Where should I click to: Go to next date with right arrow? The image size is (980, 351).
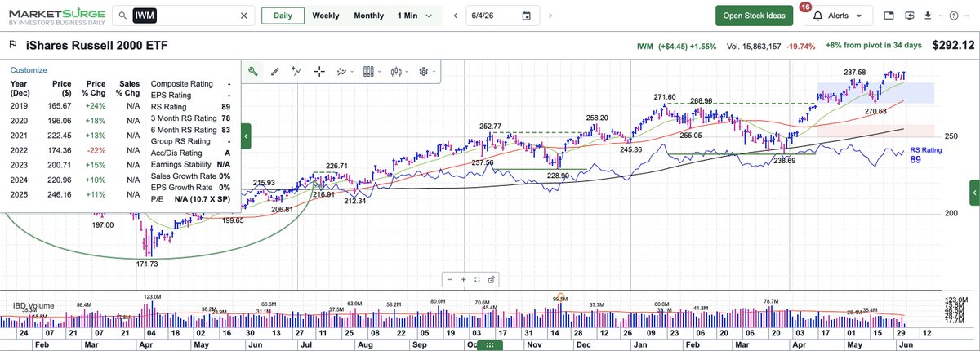coord(549,16)
